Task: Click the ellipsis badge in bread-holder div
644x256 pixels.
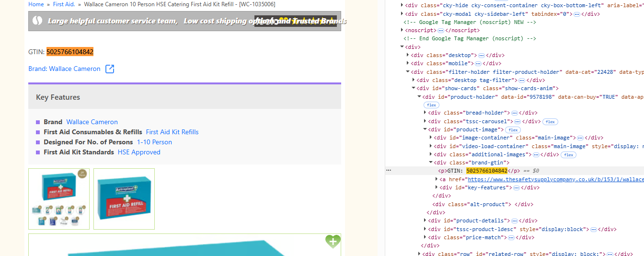Action: 514,113
